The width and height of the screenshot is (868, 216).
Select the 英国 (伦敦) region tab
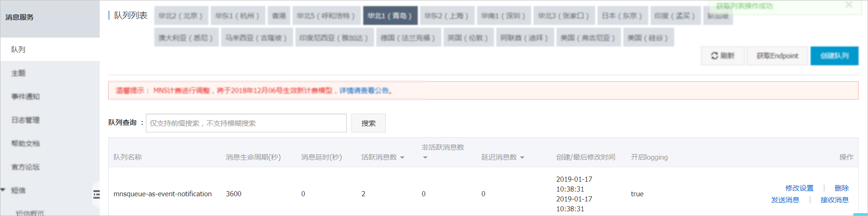468,38
